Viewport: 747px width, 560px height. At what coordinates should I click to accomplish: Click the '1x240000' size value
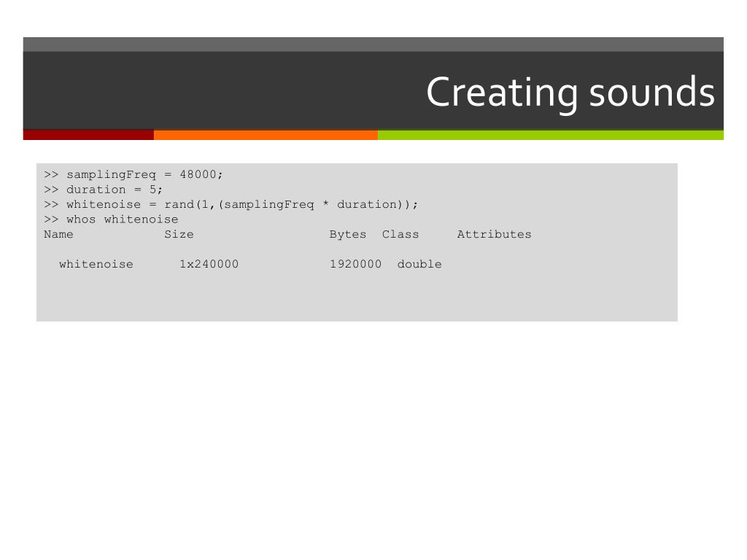[209, 264]
